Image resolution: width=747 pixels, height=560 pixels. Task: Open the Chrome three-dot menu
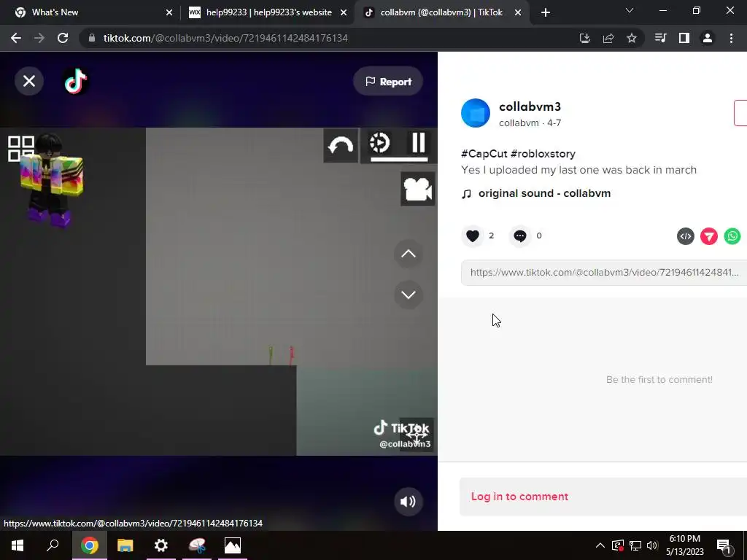(x=731, y=38)
